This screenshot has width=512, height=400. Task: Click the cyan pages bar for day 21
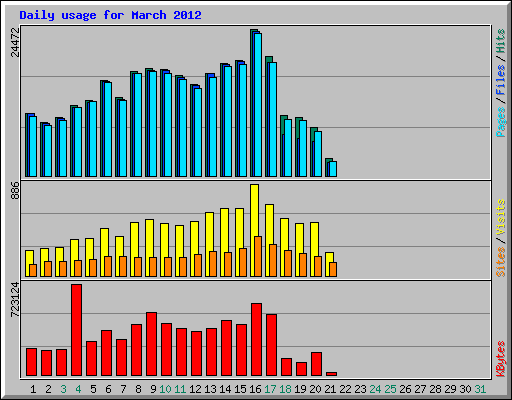[333, 169]
